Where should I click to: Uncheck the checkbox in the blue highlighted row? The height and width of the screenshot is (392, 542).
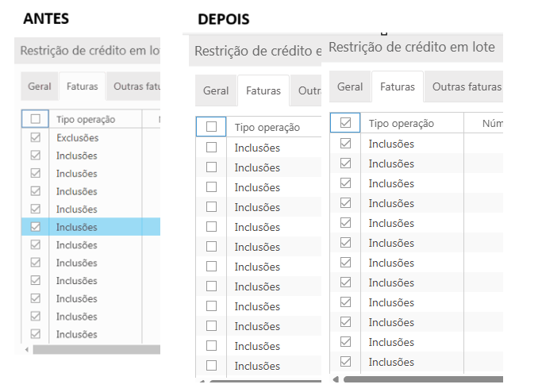[x=35, y=227]
